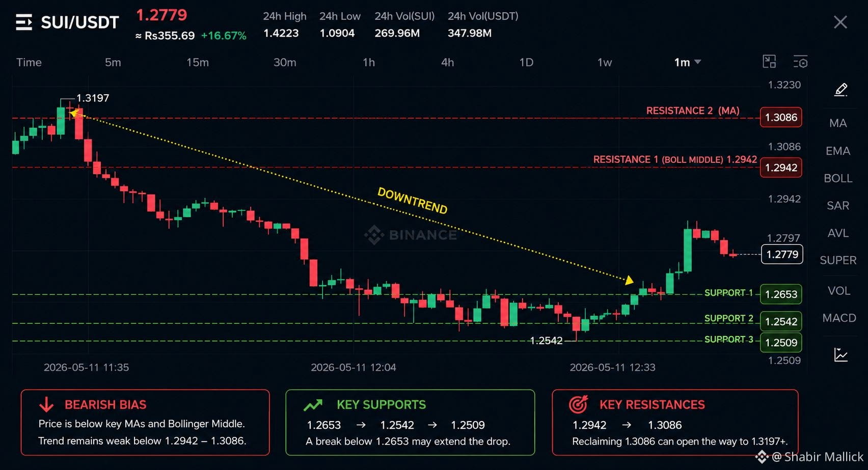Open the hamburger menu beside SUI/USDT

tap(23, 22)
